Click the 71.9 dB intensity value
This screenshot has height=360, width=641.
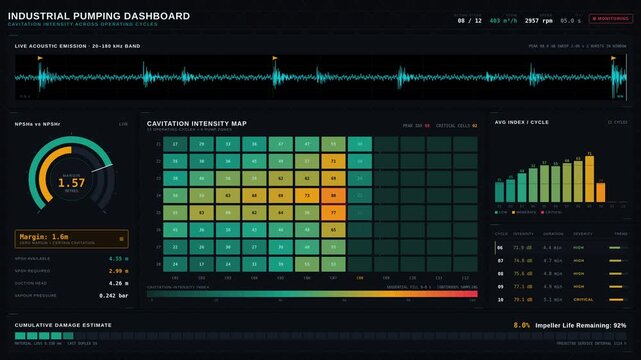pos(523,248)
